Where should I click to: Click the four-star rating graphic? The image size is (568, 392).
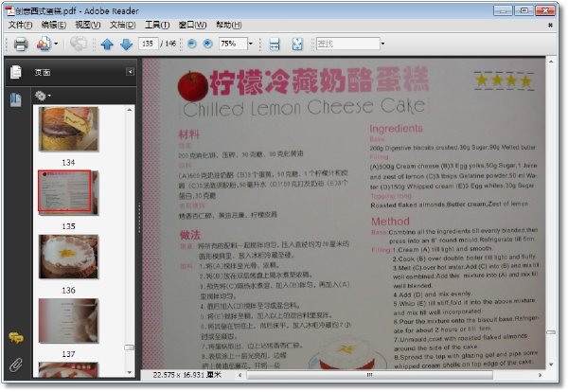tap(504, 80)
